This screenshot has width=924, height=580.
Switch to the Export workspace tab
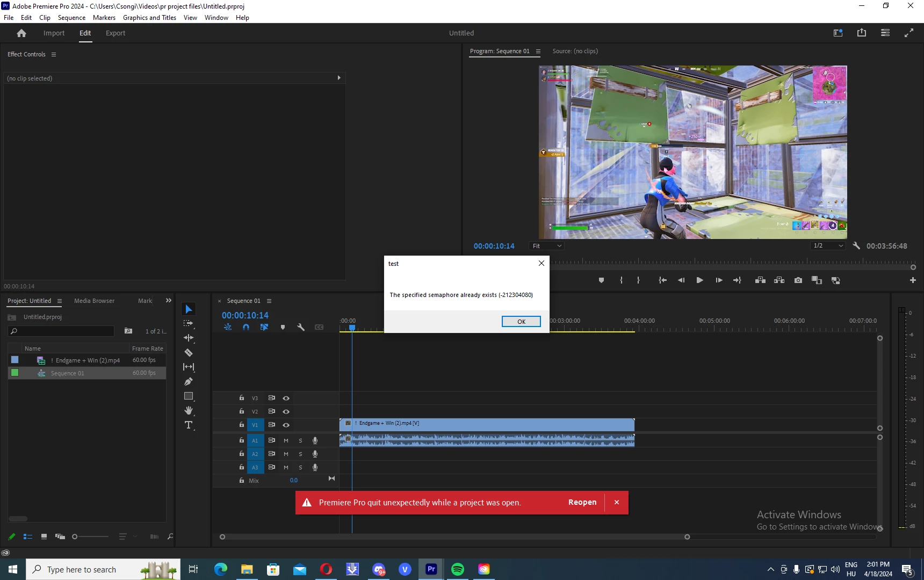pyautogui.click(x=115, y=33)
